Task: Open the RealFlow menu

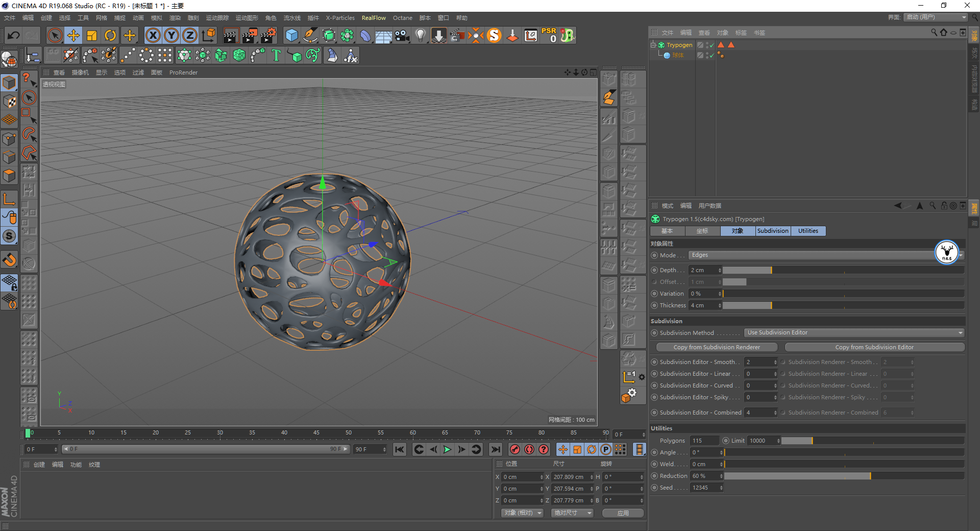Action: click(374, 18)
